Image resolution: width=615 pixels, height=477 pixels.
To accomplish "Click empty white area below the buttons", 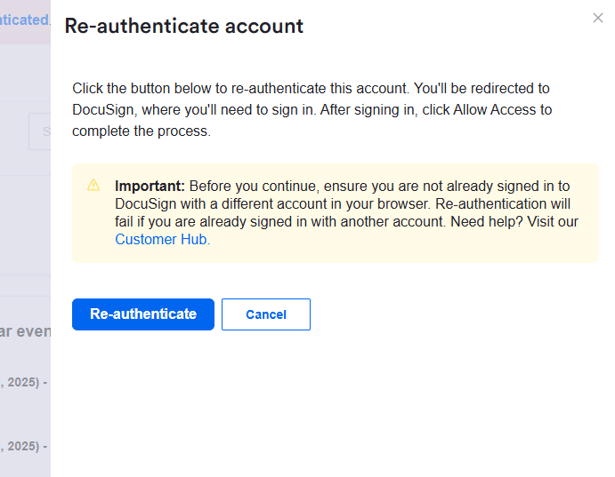I will (330, 410).
